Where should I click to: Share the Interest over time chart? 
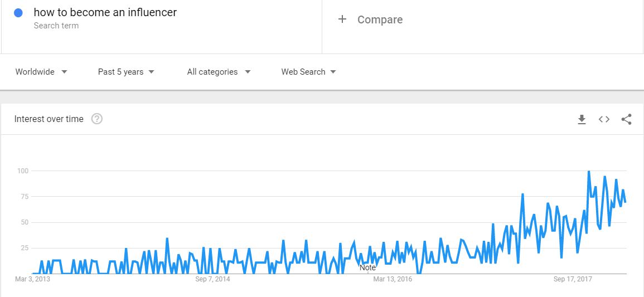click(626, 119)
